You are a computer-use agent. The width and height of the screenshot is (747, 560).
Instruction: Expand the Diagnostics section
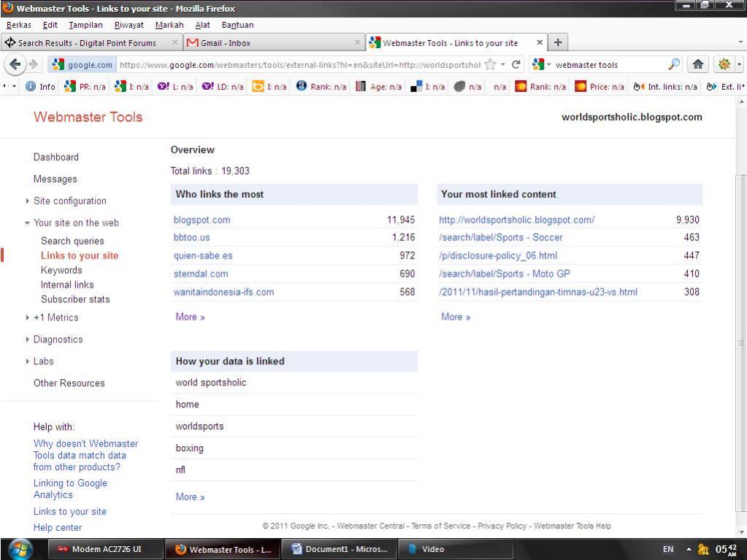click(x=28, y=340)
